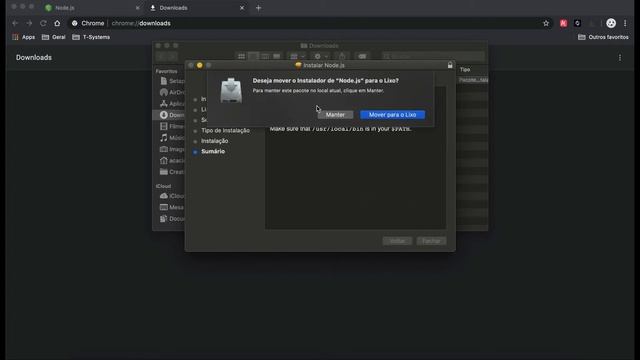Click Finder forward navigation arrow
640x360 pixels.
172,56
